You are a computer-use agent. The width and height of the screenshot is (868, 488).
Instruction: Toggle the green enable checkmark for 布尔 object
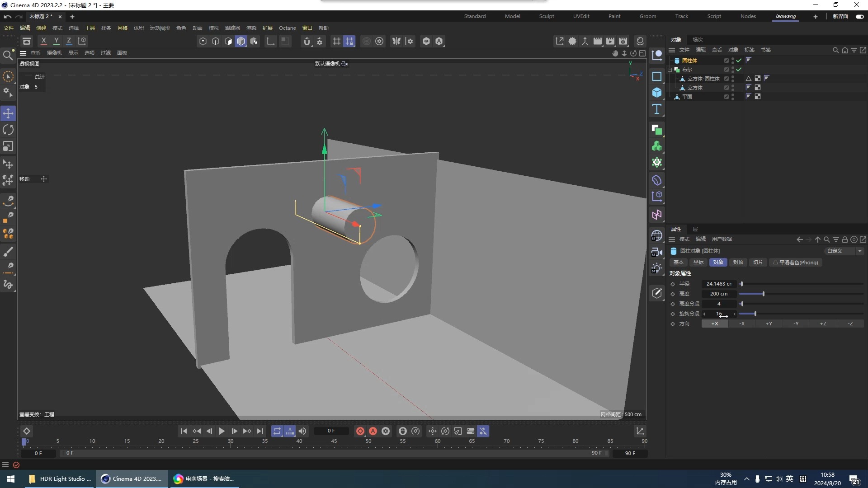739,70
